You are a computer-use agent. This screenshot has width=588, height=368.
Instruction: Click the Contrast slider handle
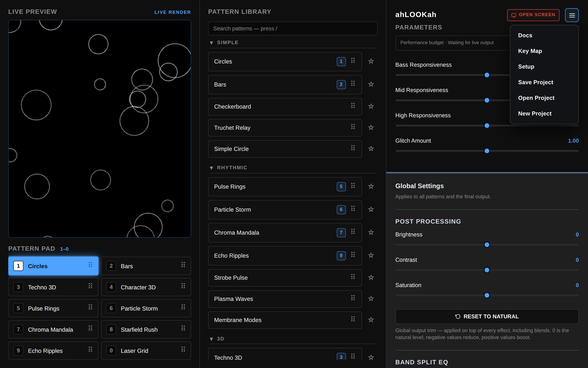click(487, 270)
